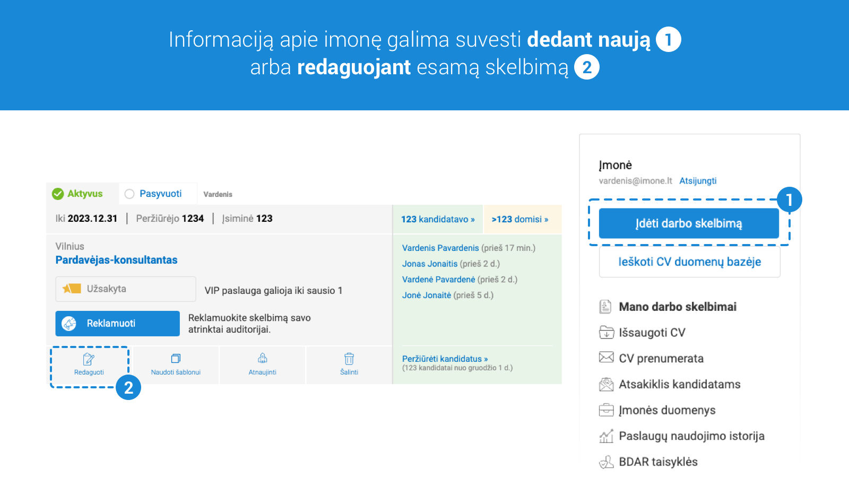Click the Atsijungti logout link
This screenshot has width=849, height=504.
coord(698,181)
